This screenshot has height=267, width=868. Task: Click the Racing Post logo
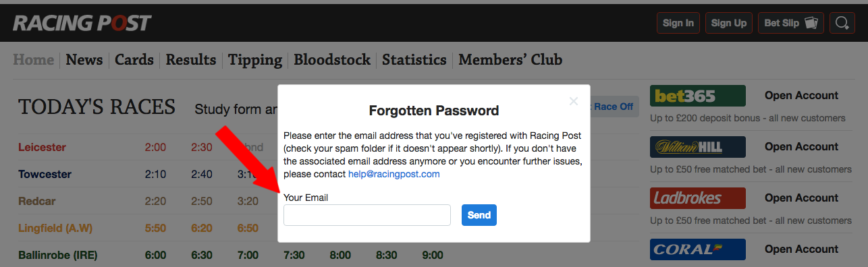(x=82, y=23)
